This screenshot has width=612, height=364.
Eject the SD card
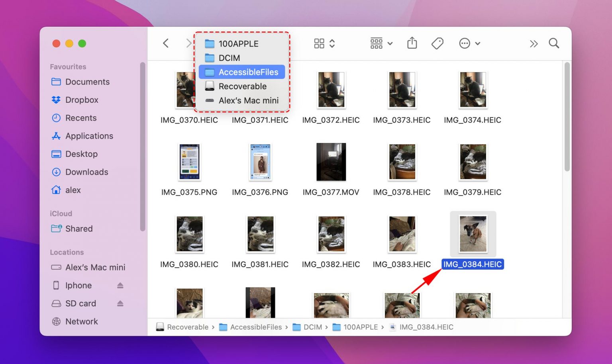coord(120,303)
